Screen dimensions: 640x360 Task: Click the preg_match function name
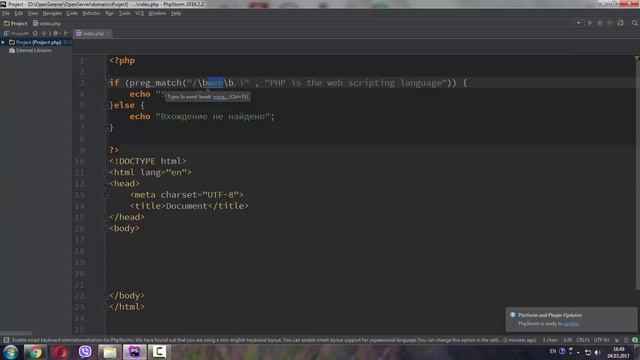click(x=156, y=83)
